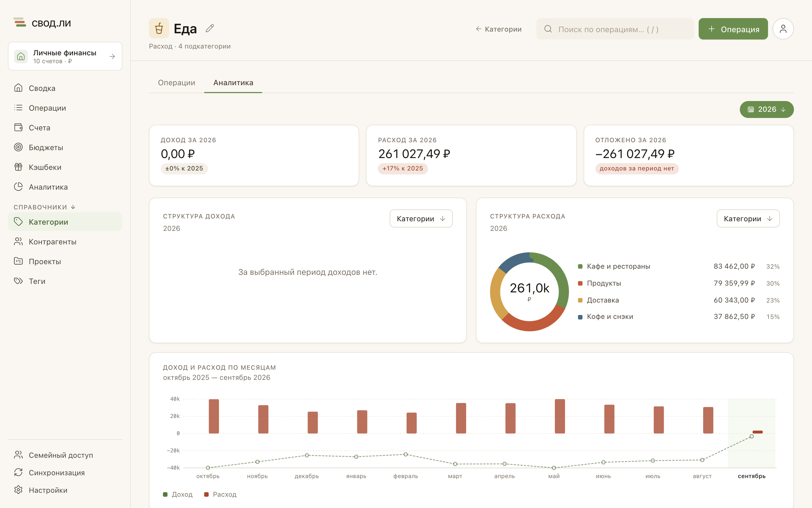812x508 pixels.
Task: Click the Контрагенты people icon
Action: (x=18, y=242)
